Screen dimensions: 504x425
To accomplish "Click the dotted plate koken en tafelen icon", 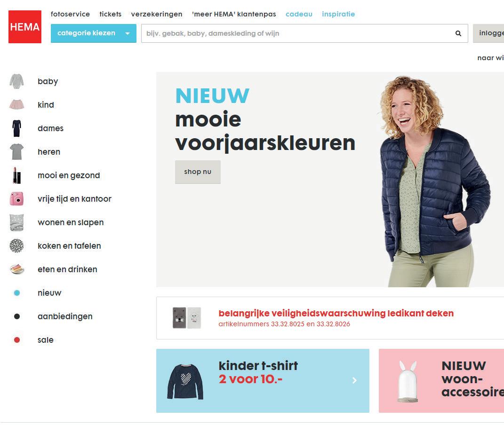I will (17, 246).
